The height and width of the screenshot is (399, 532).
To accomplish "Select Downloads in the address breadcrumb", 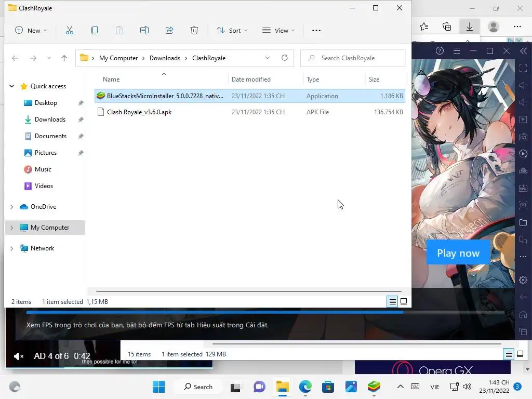I will (165, 58).
